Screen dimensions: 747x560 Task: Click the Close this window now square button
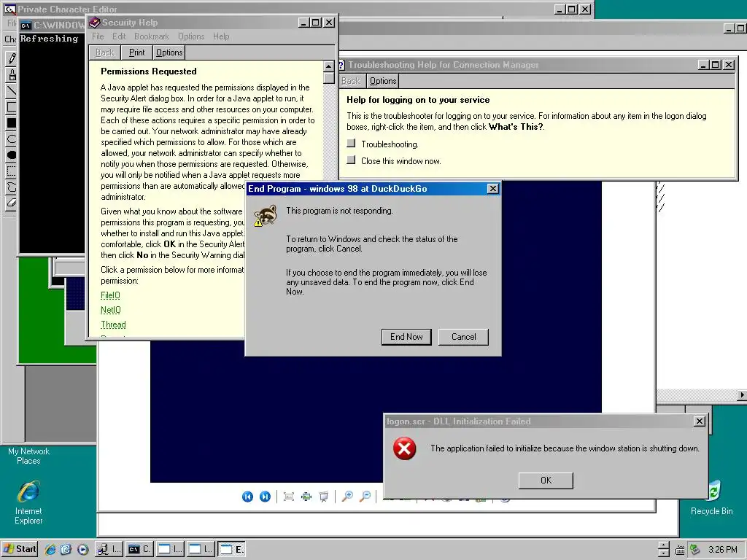click(x=351, y=160)
